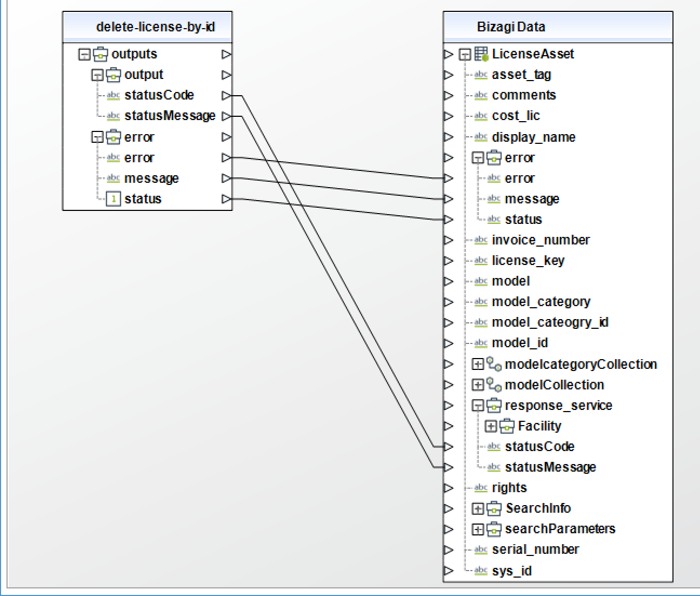The width and height of the screenshot is (700, 596).
Task: Click output connector arrow of statusCode
Action: [226, 96]
